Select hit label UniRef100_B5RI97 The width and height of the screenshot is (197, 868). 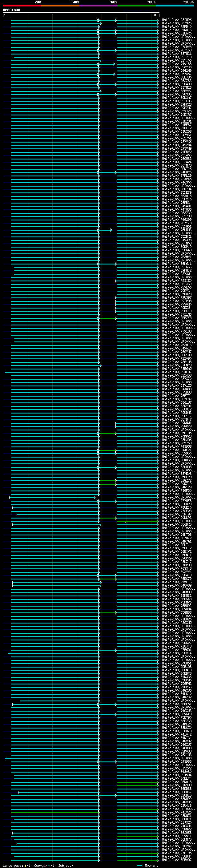pyautogui.click(x=176, y=514)
